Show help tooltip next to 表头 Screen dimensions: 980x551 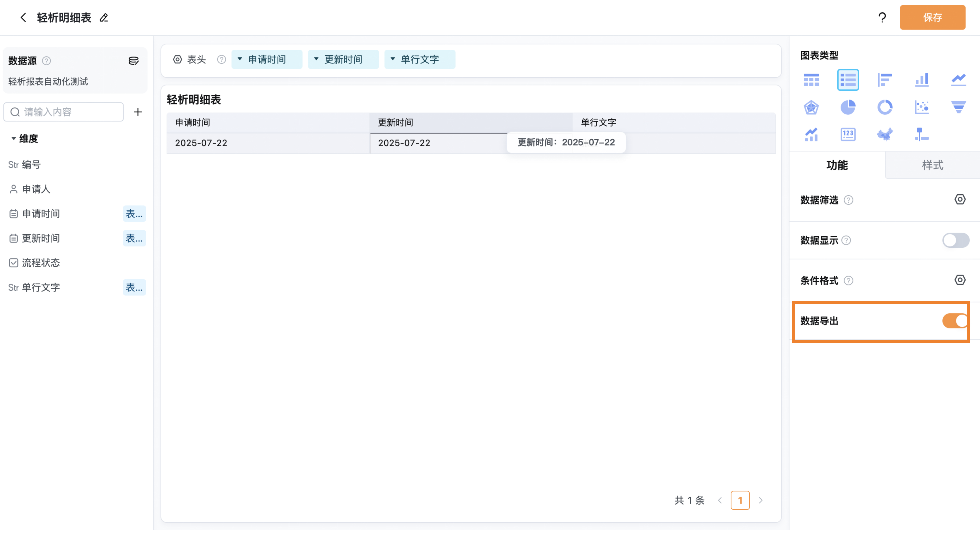pos(221,59)
